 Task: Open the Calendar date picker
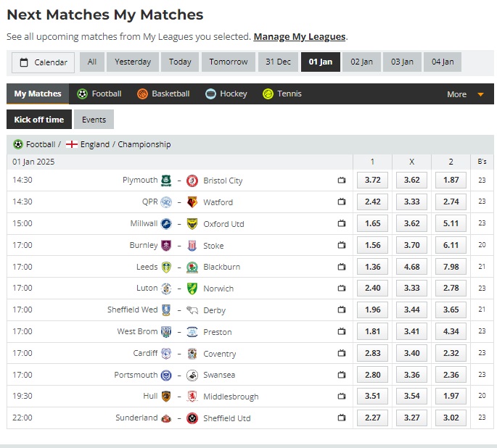coord(43,62)
